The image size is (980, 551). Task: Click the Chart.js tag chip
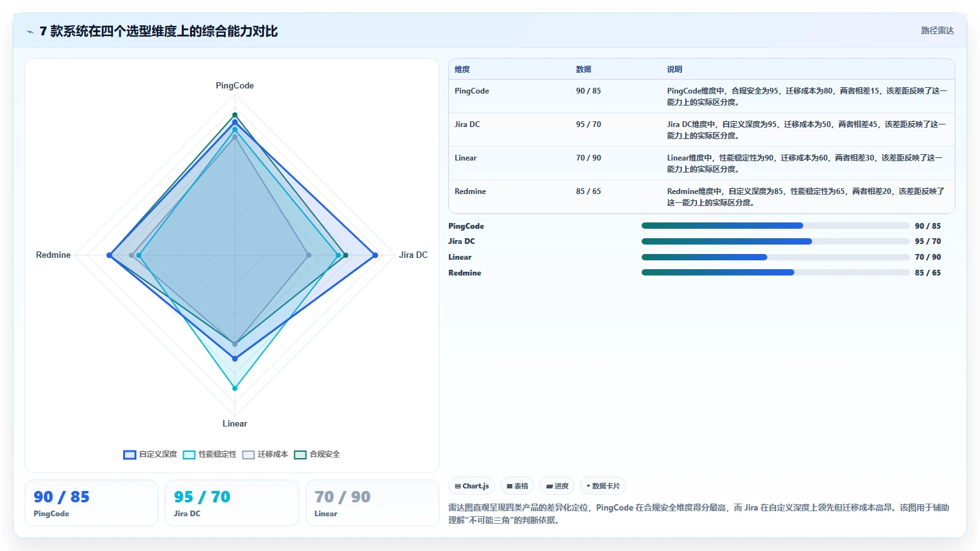click(472, 486)
